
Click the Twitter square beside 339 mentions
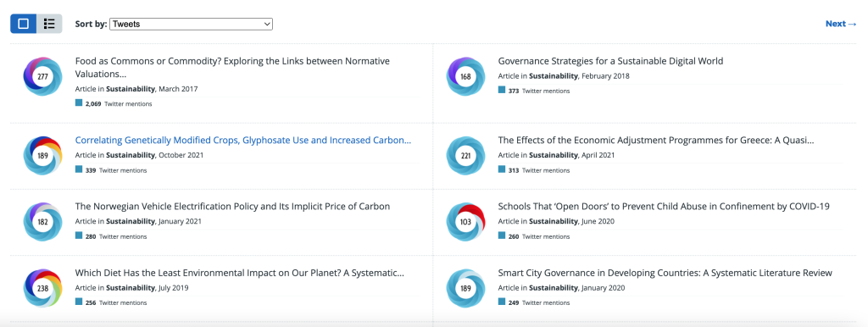pyautogui.click(x=79, y=170)
